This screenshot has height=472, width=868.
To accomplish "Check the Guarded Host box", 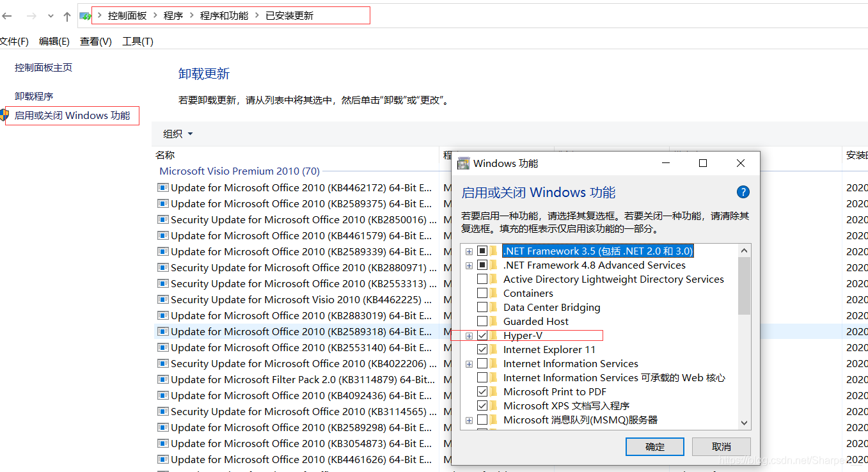I will coord(482,321).
